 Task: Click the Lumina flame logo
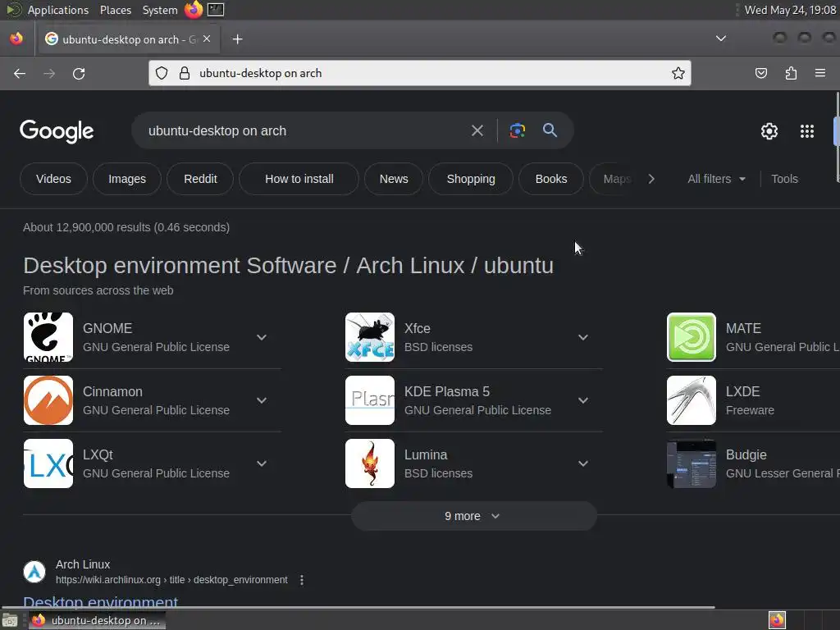pos(370,464)
